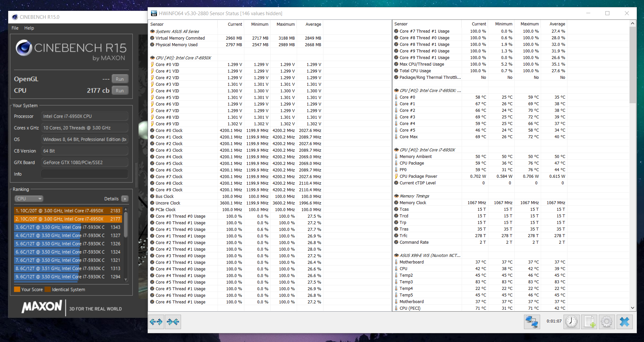Open the remote network monitoring icon
Viewport: 644px width, 342px height.
click(x=532, y=322)
